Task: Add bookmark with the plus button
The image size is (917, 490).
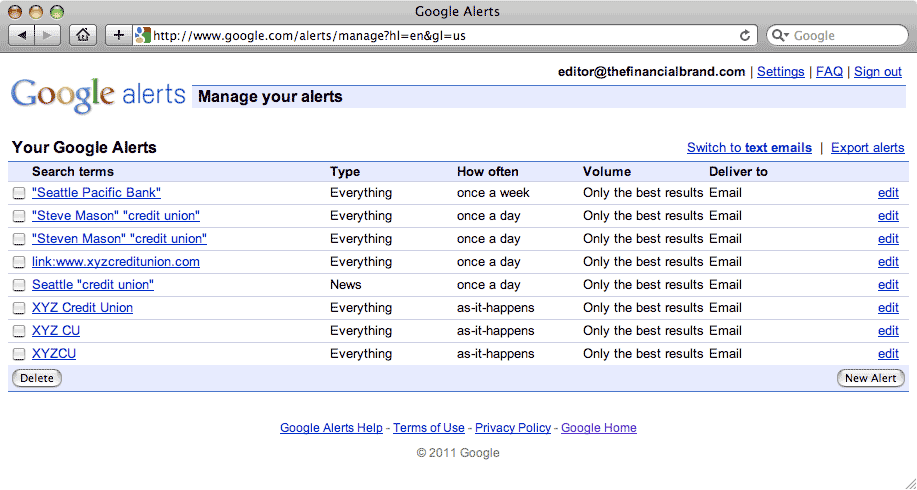Action: coord(119,35)
